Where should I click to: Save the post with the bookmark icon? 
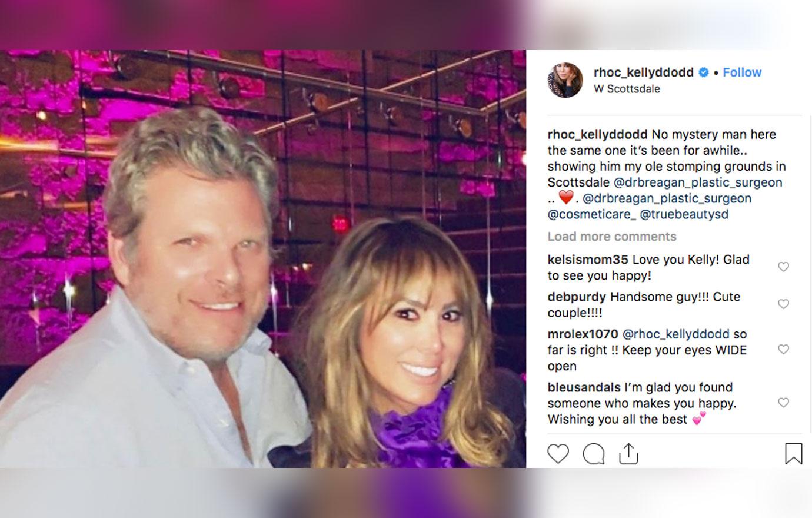point(793,454)
